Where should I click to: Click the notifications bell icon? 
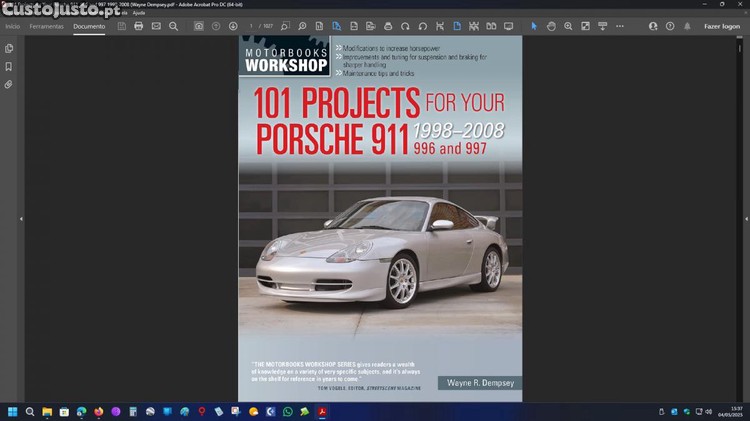tap(687, 26)
